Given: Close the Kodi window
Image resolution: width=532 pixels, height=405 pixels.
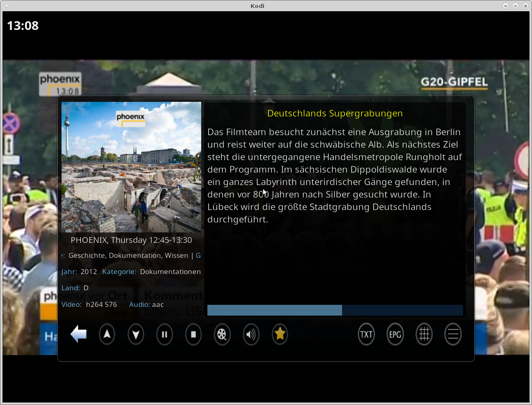Looking at the screenshot, I should (525, 6).
